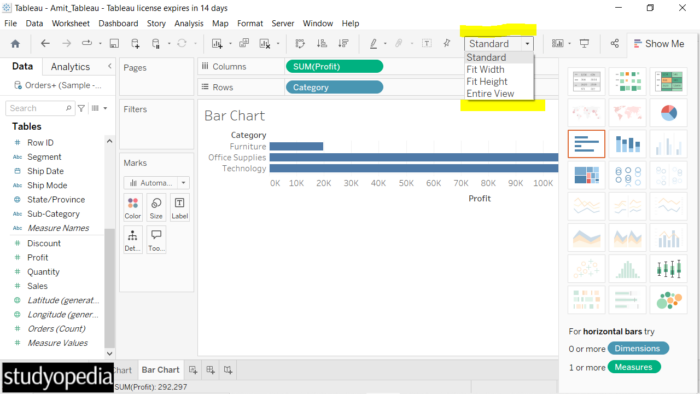The width and height of the screenshot is (700, 394).
Task: Click the refresh data icon
Action: coord(182,43)
